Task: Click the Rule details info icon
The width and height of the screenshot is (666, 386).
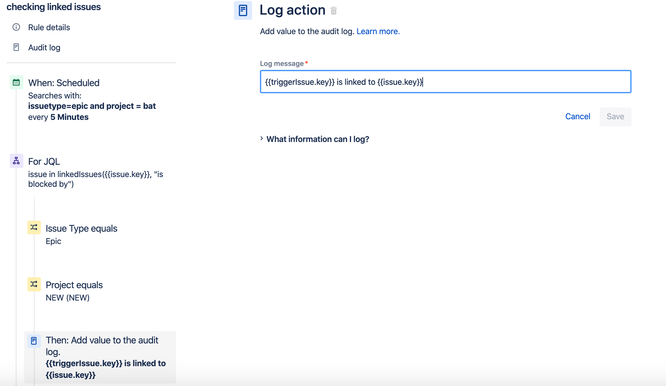Action: [x=16, y=27]
